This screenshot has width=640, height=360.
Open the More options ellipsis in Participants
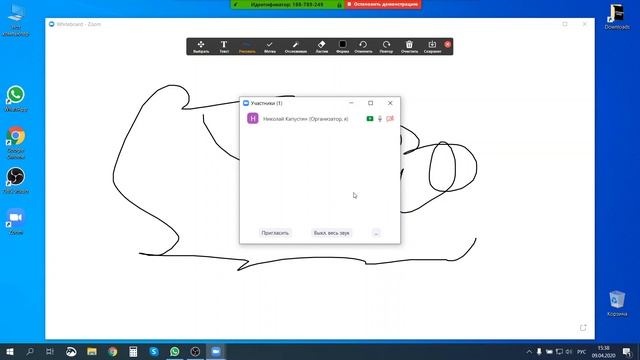pyautogui.click(x=376, y=233)
